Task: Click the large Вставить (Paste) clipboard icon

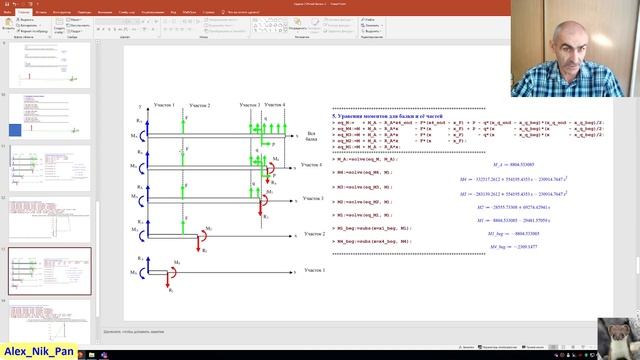Action: (x=8, y=23)
